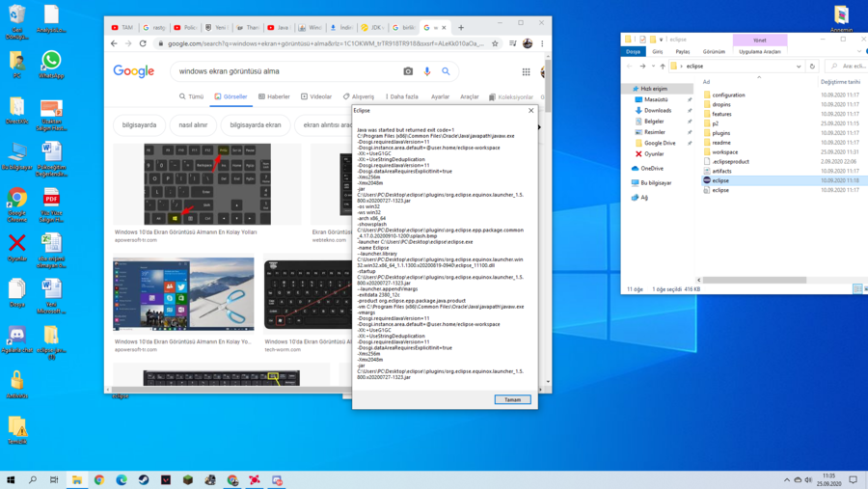The height and width of the screenshot is (489, 868).
Task: Open the Görünüm ribbon tab in Explorer
Action: [714, 52]
